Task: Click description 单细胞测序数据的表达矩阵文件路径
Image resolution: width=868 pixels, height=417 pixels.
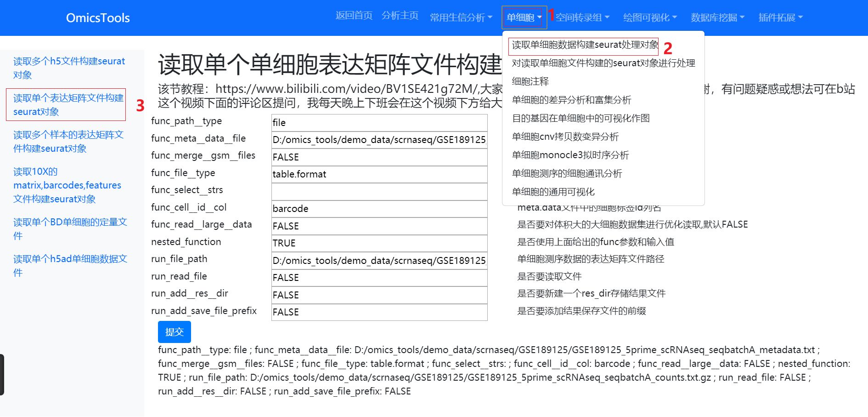Action: tap(591, 259)
